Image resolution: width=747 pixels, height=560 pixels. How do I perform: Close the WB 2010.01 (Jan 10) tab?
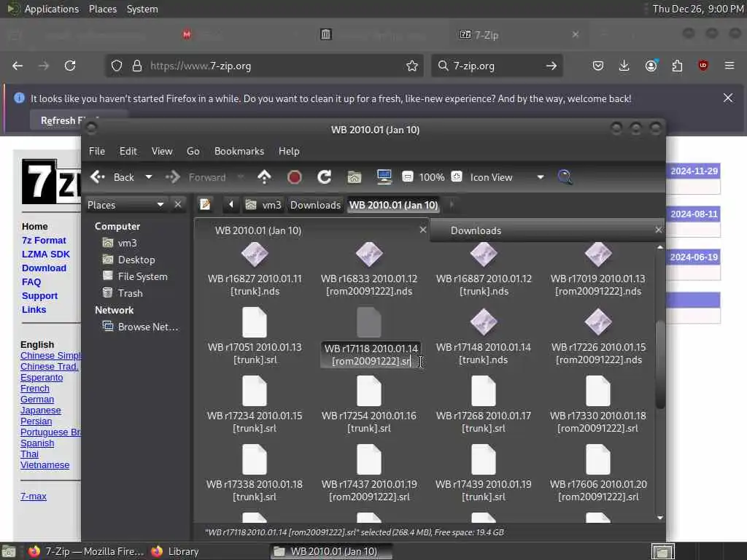click(x=422, y=230)
